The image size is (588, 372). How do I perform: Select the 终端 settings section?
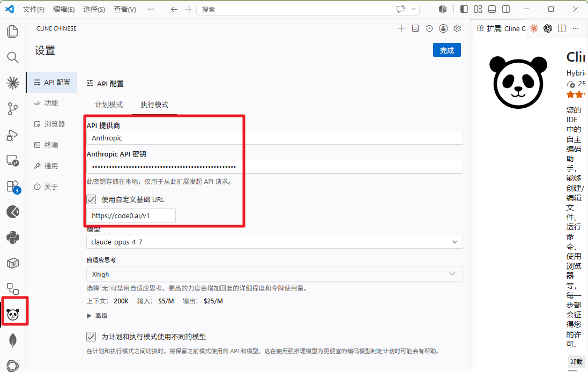(52, 145)
